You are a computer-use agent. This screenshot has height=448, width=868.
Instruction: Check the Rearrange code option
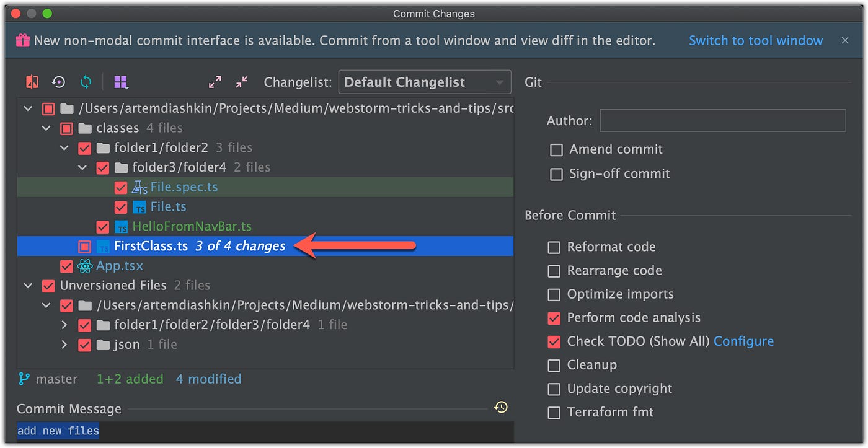pos(554,271)
